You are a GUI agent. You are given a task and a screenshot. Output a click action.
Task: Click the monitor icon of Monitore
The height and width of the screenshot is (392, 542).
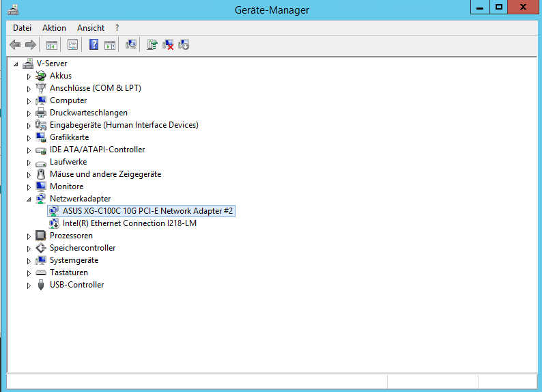[41, 186]
